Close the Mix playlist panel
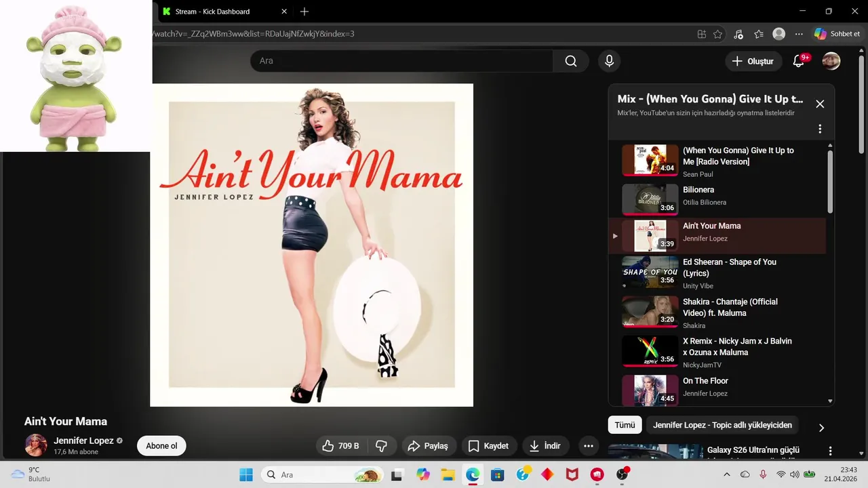 [x=820, y=104]
